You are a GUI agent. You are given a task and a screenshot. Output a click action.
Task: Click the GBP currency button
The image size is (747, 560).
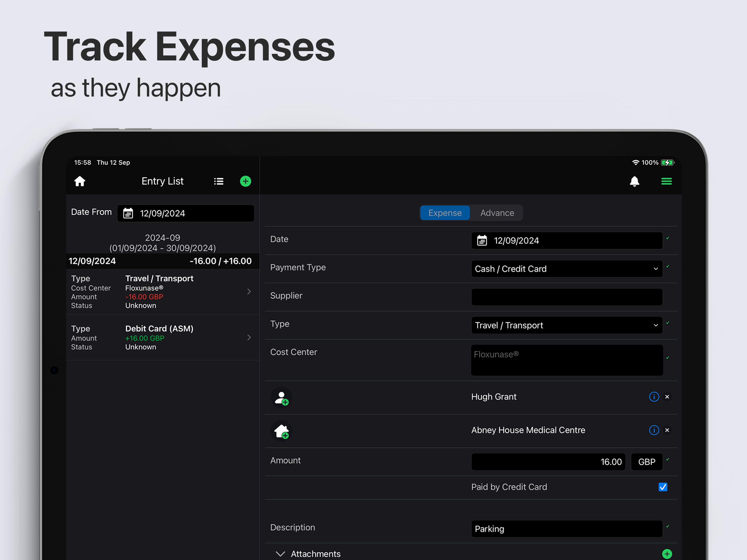[647, 462]
